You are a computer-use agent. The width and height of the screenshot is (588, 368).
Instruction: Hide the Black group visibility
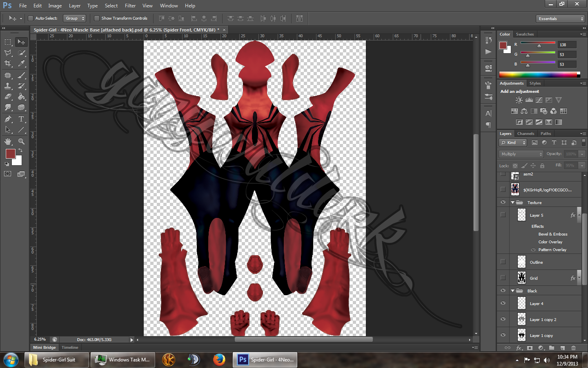pos(503,291)
